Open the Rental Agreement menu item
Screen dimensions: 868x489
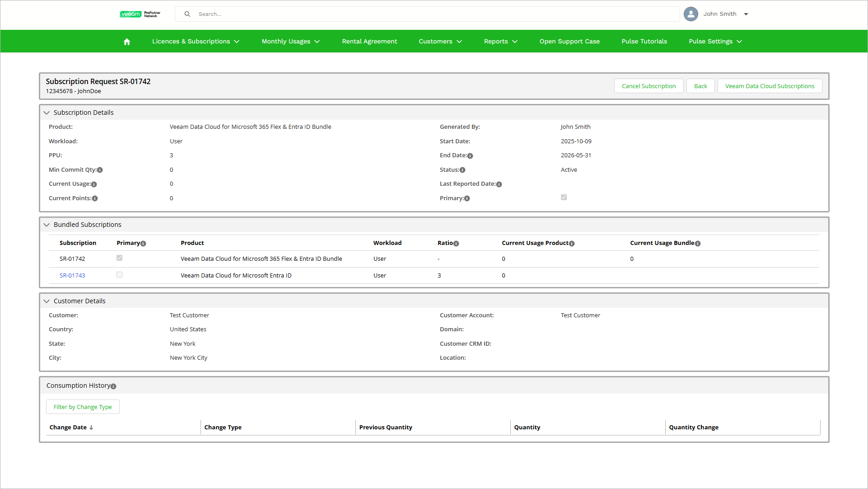click(369, 42)
